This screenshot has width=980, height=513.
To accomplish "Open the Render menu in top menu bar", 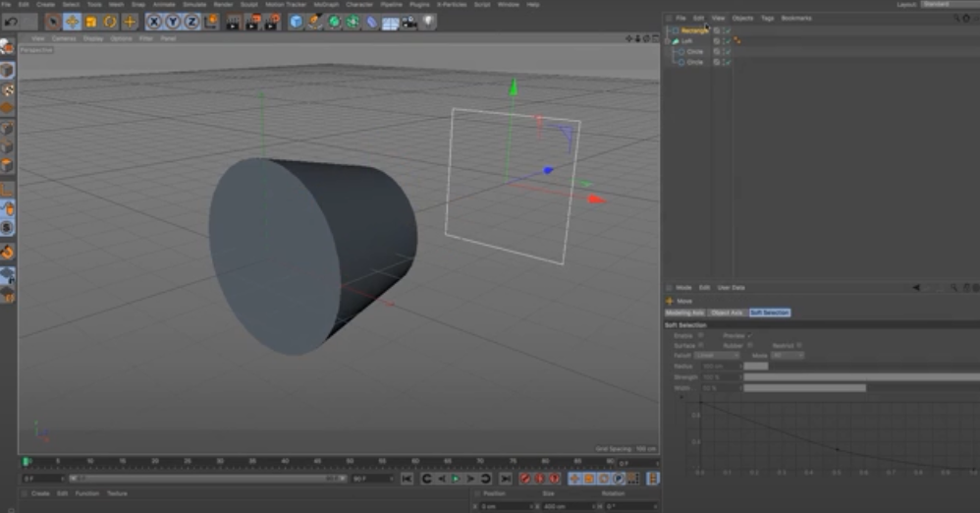I will click(223, 4).
